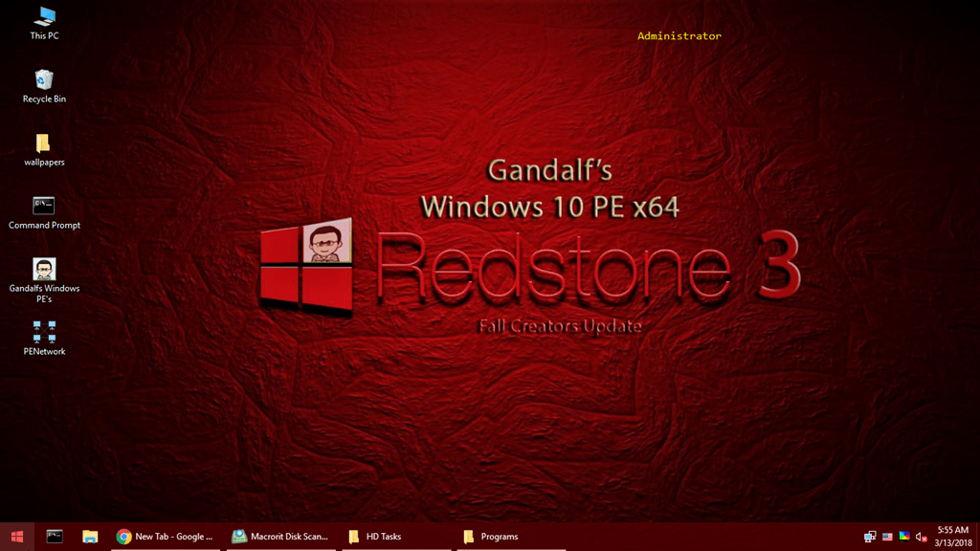This screenshot has width=980, height=551.
Task: Open the Programs taskbar folder
Action: (511, 537)
